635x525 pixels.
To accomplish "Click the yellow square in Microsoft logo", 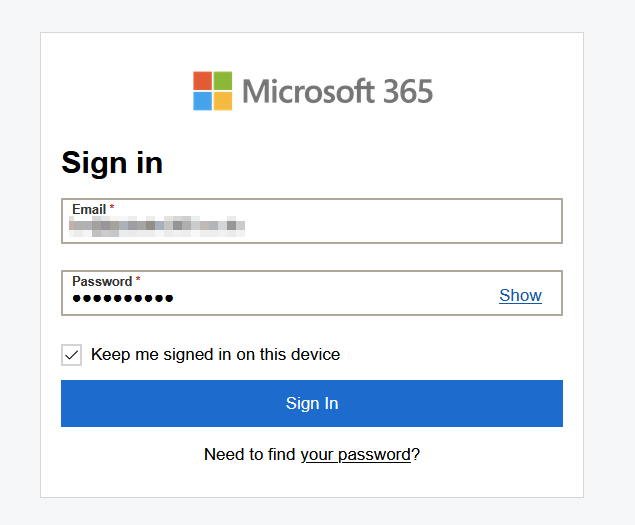I will (223, 101).
